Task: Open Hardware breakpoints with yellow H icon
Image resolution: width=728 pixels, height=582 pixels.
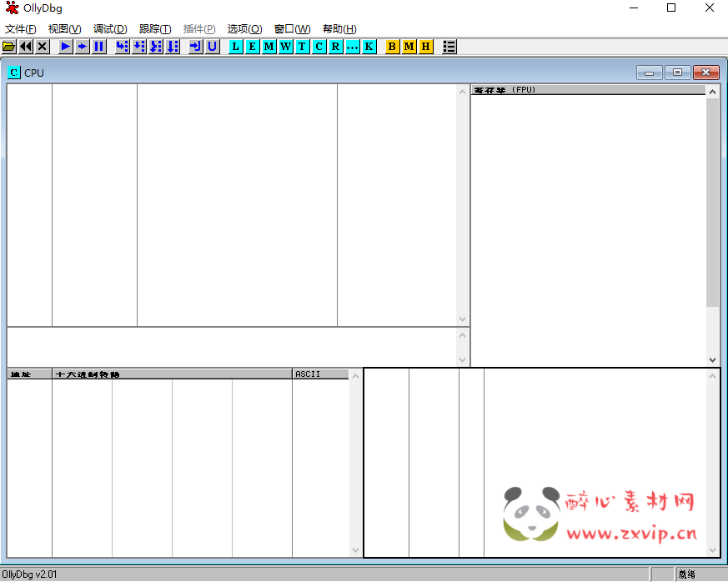Action: pos(426,47)
